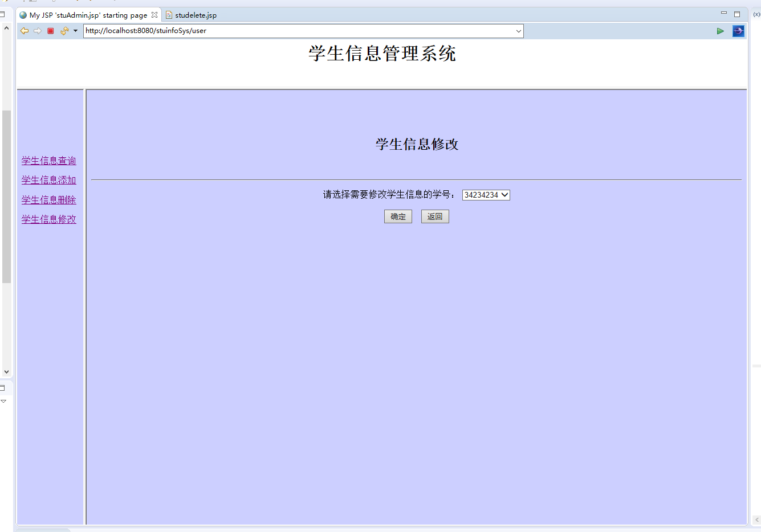Click the 确定 confirm button
761x532 pixels.
(x=398, y=216)
